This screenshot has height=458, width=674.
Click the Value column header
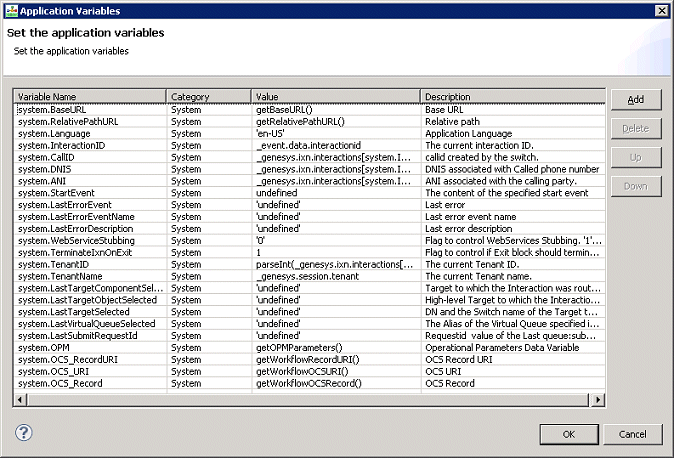pos(336,97)
